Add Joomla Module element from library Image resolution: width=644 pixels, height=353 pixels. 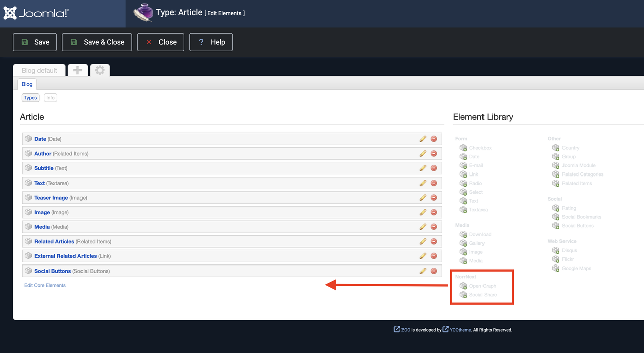(574, 165)
